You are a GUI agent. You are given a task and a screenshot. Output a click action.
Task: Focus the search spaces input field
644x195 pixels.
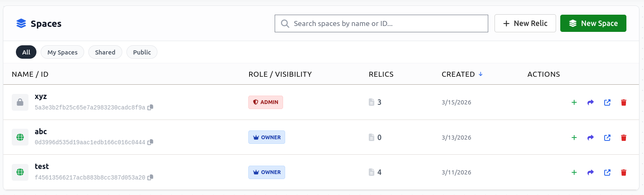point(381,23)
